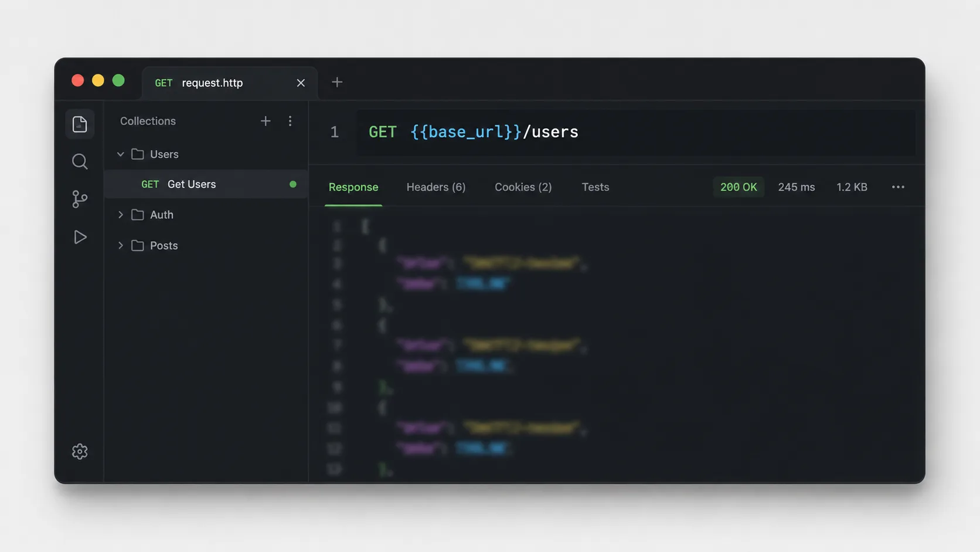This screenshot has width=980, height=552.
Task: Open settings gear icon
Action: click(x=80, y=451)
